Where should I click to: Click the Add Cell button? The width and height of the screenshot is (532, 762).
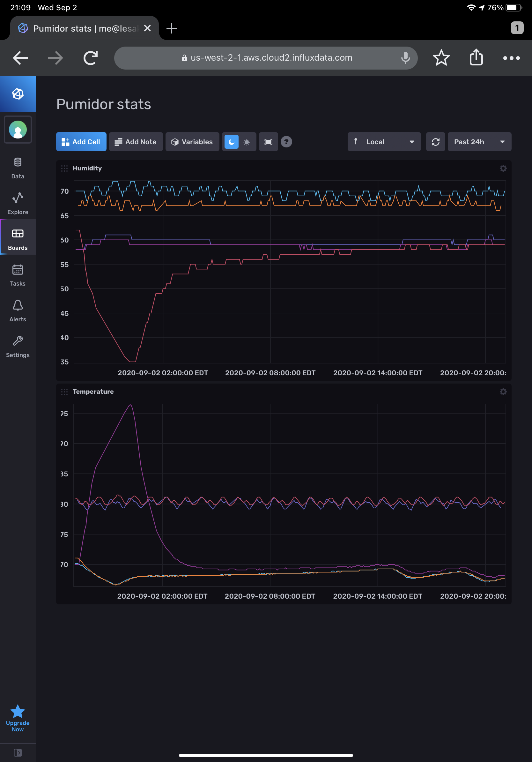pyautogui.click(x=81, y=142)
